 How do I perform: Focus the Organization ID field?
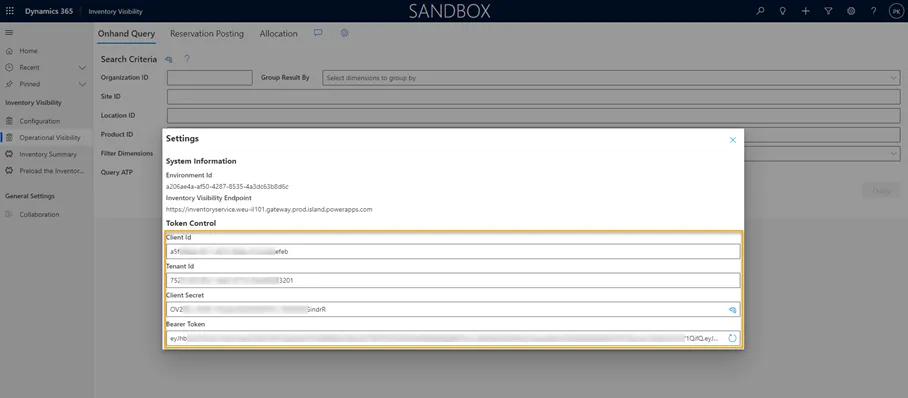pyautogui.click(x=210, y=78)
